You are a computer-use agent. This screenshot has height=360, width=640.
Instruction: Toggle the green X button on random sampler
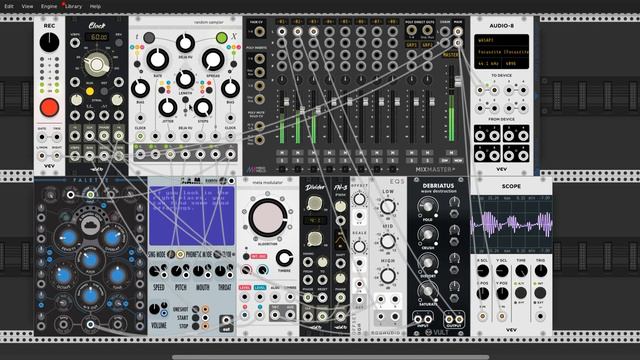(221, 38)
